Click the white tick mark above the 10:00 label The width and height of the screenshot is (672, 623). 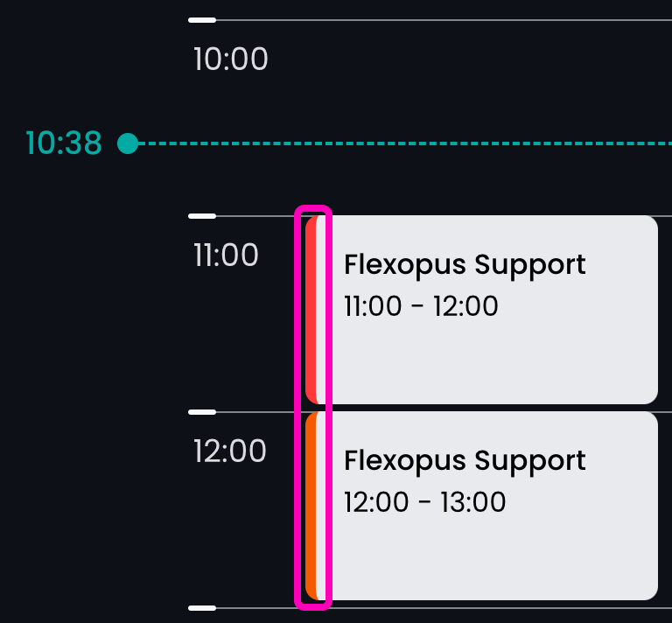pos(202,19)
